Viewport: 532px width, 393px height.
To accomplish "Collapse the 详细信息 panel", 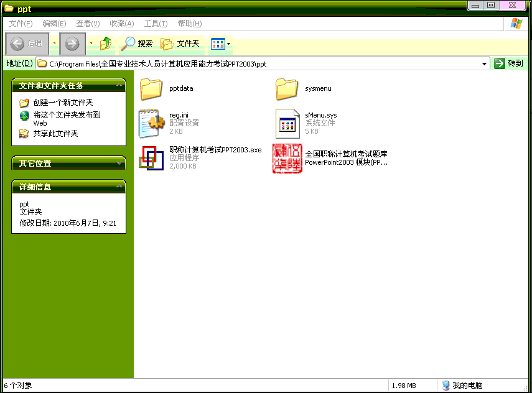I will coord(120,187).
